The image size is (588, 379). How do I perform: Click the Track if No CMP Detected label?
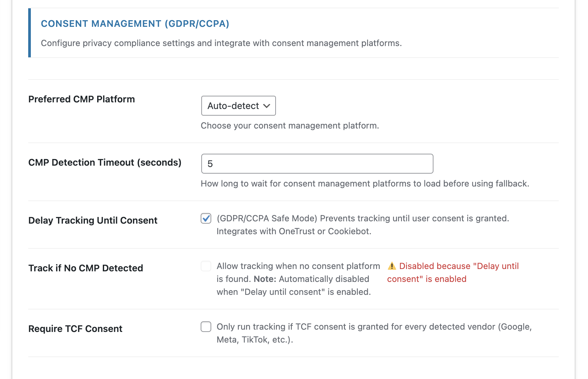click(x=86, y=268)
